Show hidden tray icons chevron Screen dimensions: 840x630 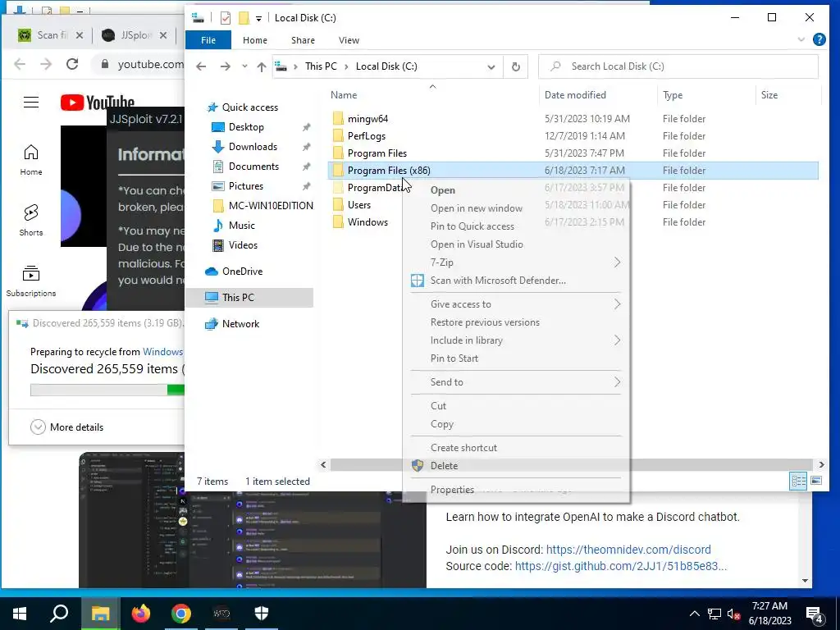(x=694, y=614)
